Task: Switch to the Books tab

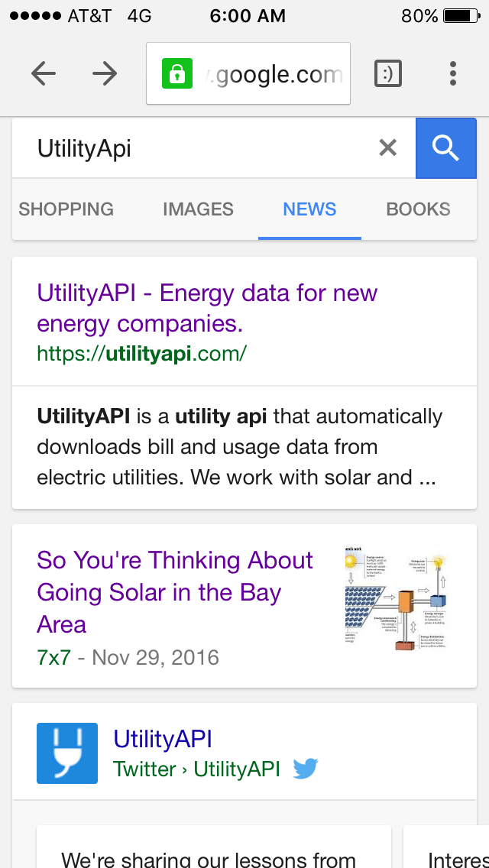Action: click(x=418, y=209)
